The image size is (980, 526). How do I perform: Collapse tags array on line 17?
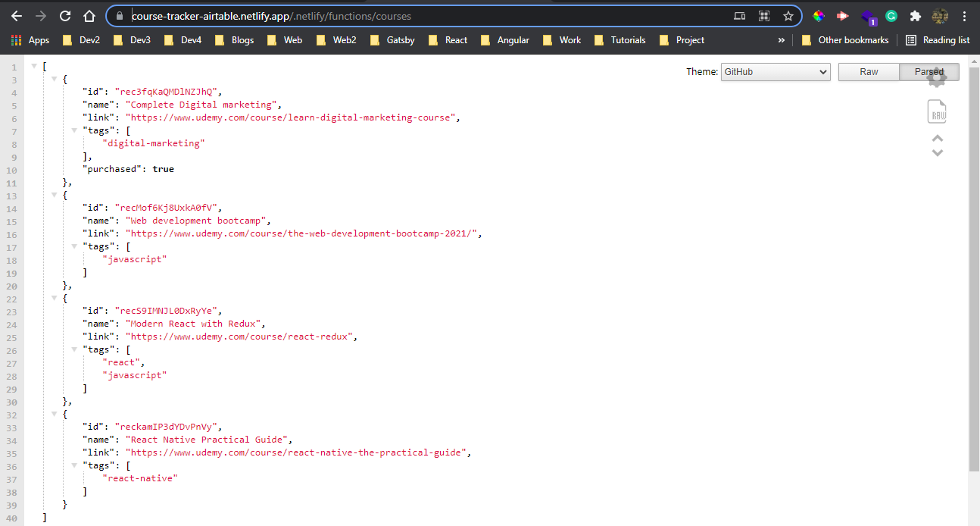[x=74, y=246]
